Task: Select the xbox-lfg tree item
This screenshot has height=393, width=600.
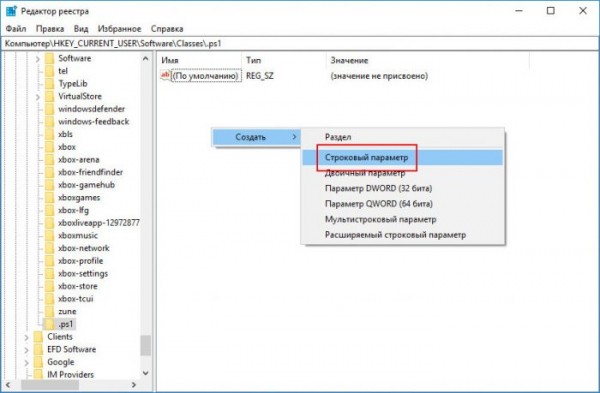Action: pyautogui.click(x=73, y=210)
